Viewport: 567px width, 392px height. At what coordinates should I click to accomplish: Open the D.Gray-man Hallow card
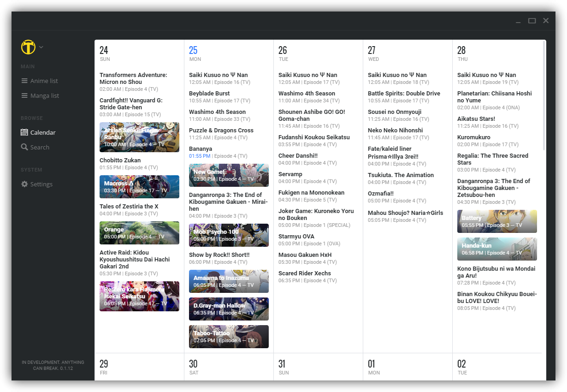tap(229, 309)
